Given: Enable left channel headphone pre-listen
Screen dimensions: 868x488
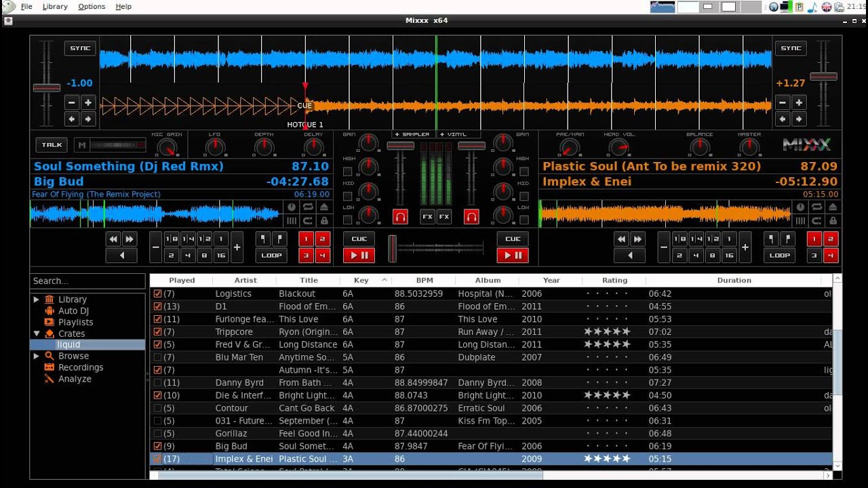Looking at the screenshot, I should point(400,217).
